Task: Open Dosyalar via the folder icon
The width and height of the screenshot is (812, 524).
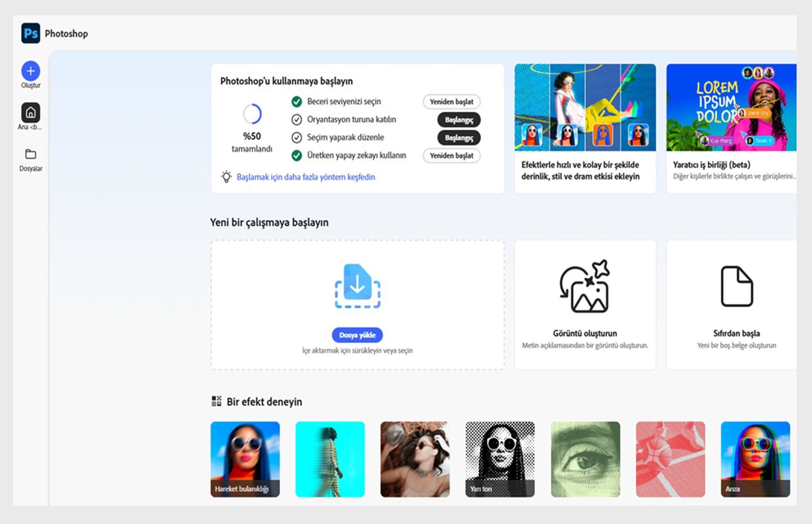Action: pos(30,152)
